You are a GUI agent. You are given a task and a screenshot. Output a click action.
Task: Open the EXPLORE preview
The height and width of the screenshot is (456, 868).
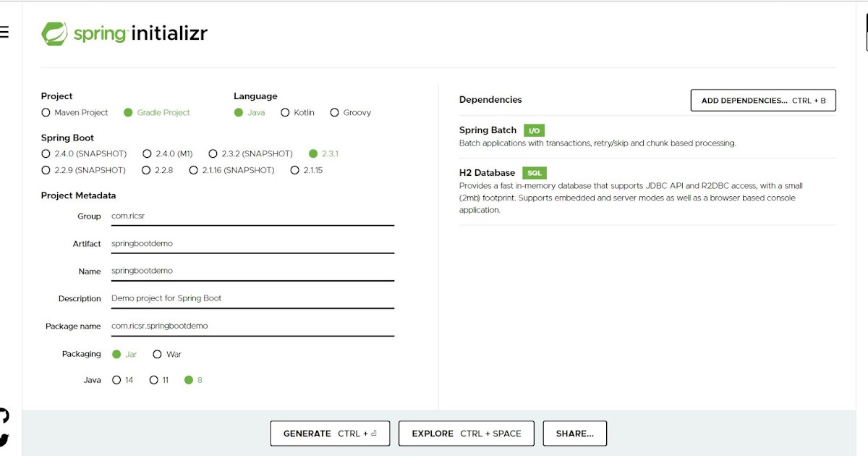466,433
